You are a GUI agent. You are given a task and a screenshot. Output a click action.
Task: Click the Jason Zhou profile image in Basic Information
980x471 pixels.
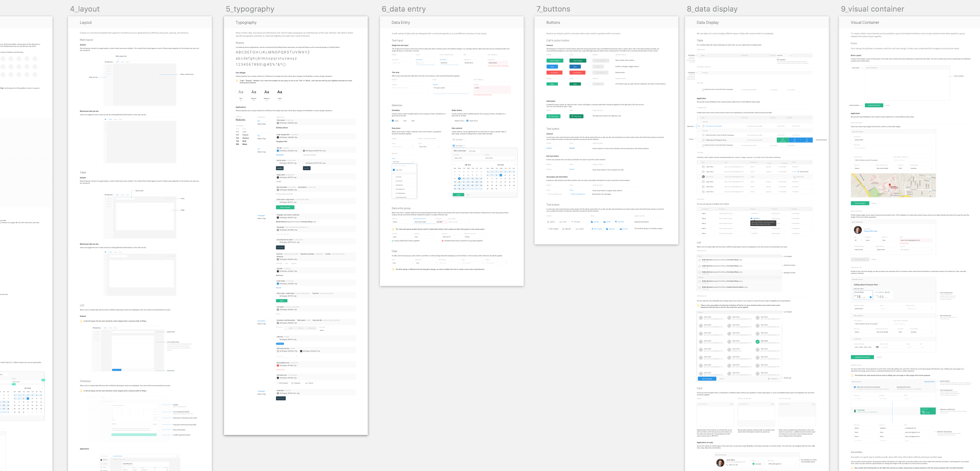(x=858, y=230)
